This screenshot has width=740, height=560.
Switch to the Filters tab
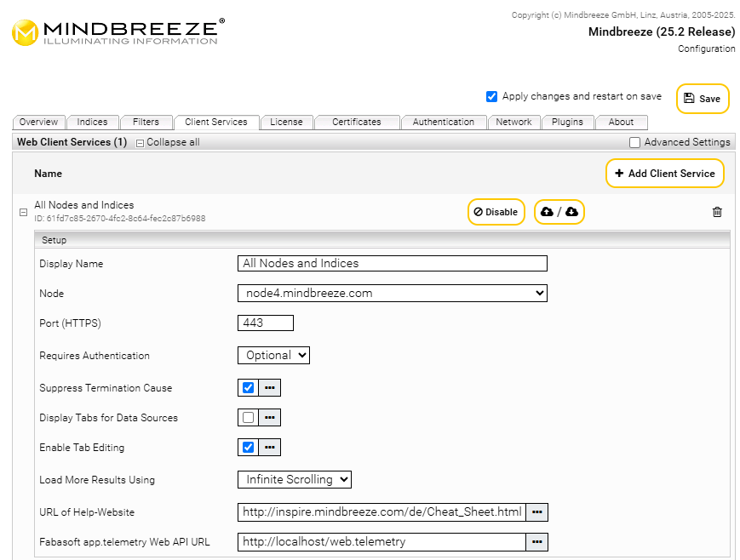pos(146,123)
